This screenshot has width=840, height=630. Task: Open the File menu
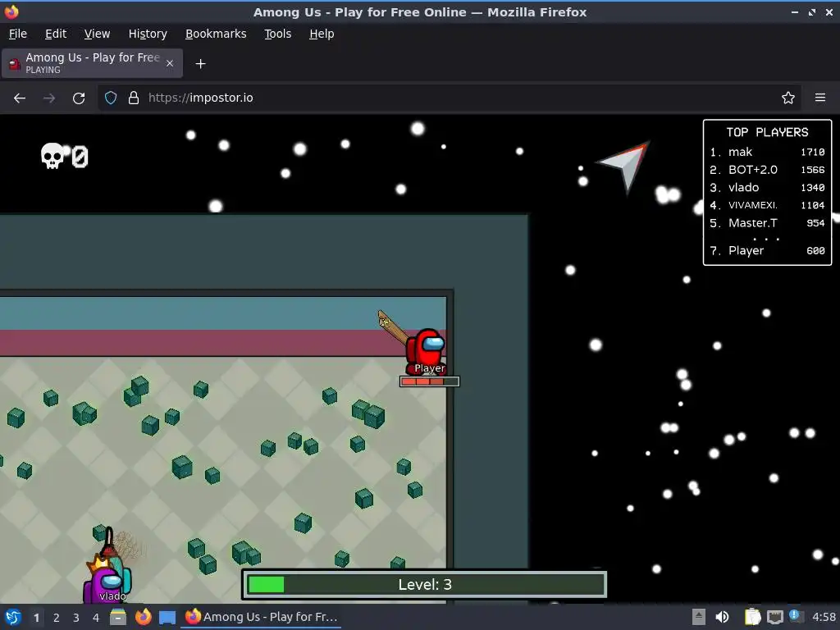coord(18,34)
